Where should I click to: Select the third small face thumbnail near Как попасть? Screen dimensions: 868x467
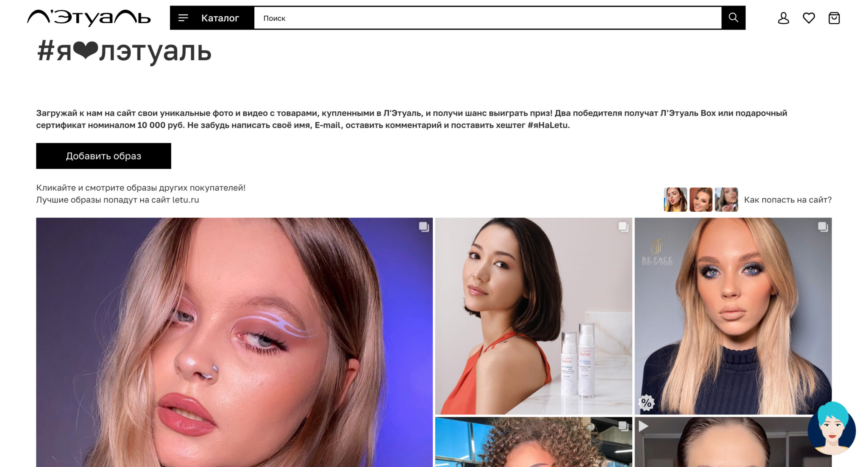click(726, 199)
